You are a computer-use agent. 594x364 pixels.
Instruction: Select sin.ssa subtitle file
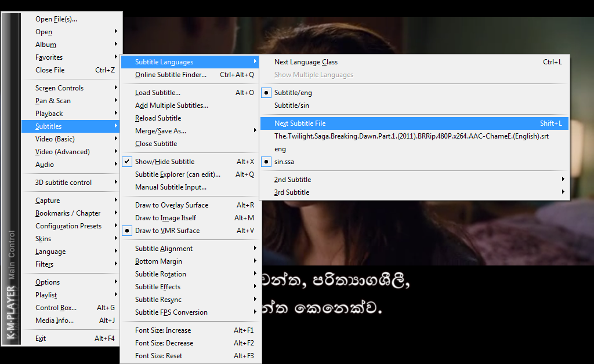414,162
